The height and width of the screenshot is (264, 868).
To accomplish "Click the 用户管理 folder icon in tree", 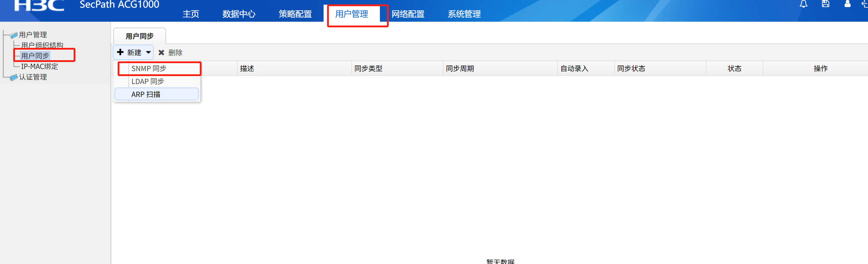I will tap(14, 35).
